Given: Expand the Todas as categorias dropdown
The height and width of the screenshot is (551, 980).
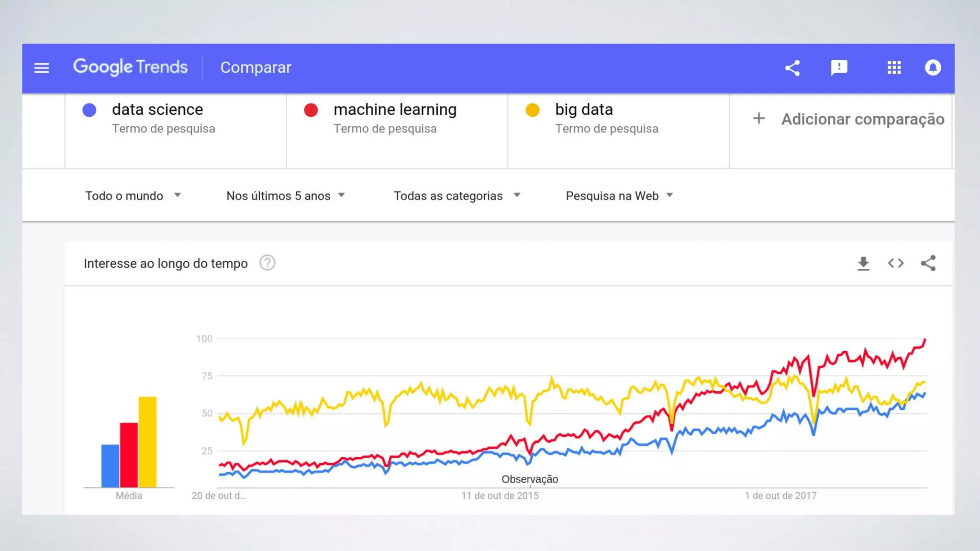Looking at the screenshot, I should pyautogui.click(x=457, y=196).
